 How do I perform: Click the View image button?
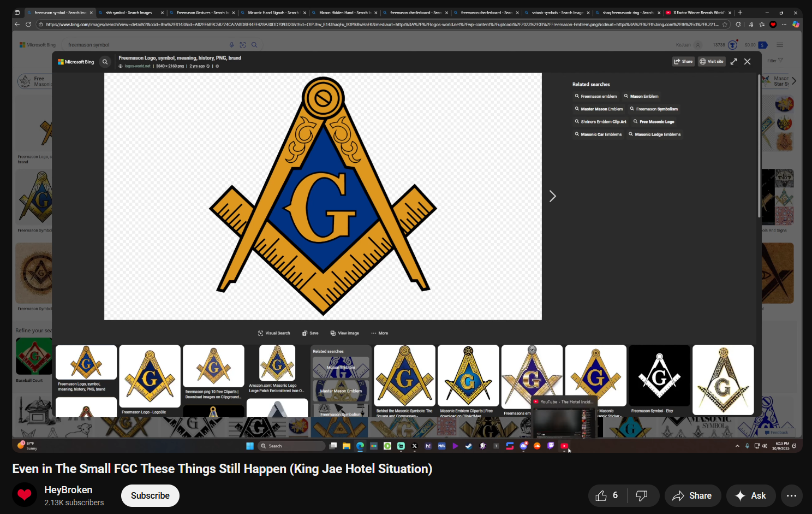point(345,333)
